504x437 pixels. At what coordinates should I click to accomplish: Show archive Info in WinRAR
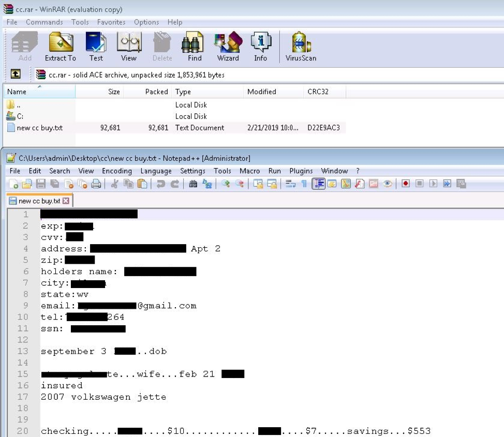[x=260, y=47]
